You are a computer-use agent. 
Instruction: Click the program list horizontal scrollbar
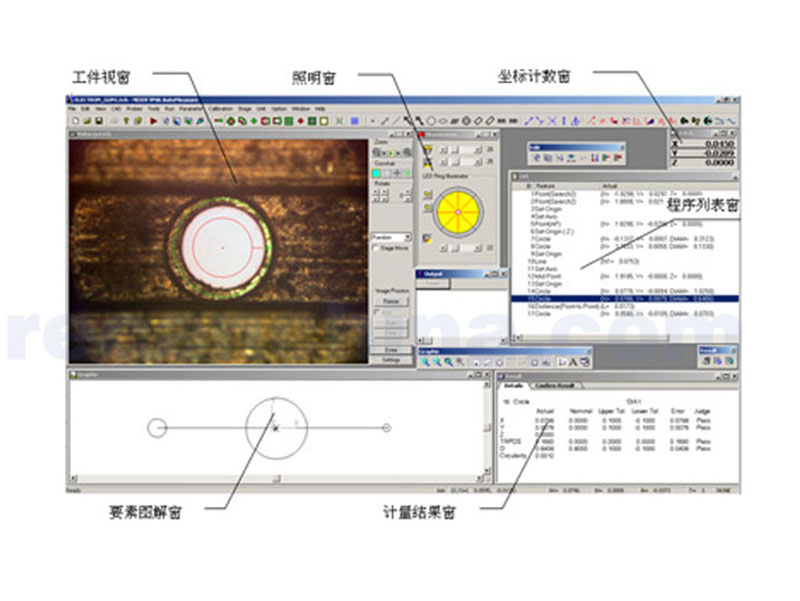(592, 338)
